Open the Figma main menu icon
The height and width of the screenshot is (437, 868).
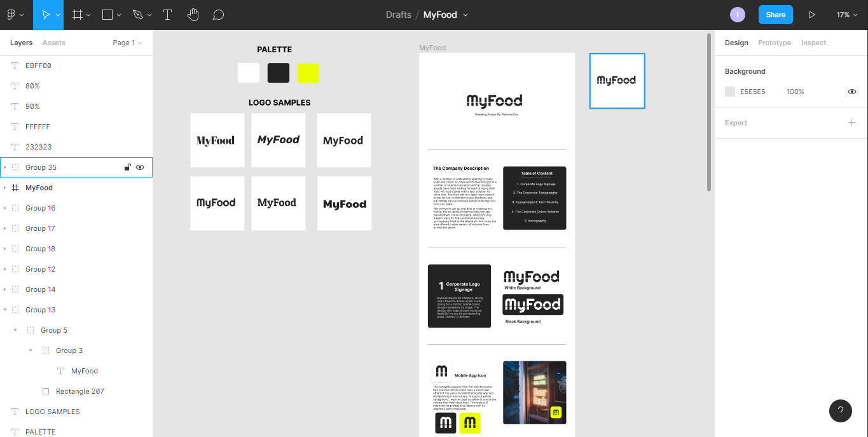(11, 15)
